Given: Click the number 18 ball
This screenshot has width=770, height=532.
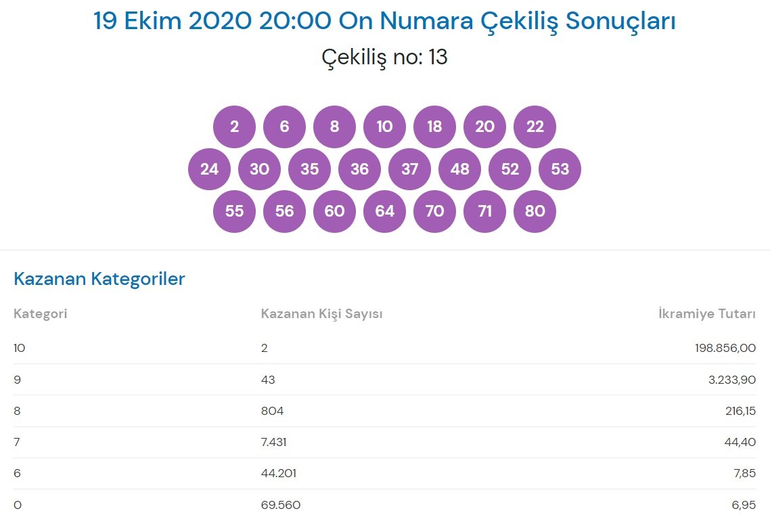Looking at the screenshot, I should pyautogui.click(x=434, y=127).
